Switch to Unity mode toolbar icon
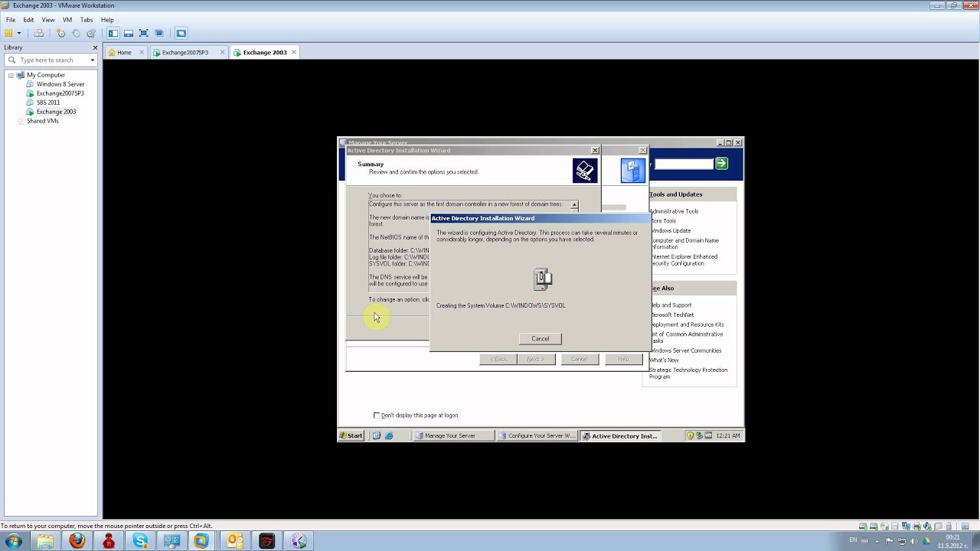Screen dimensions: 980x551 (158, 33)
